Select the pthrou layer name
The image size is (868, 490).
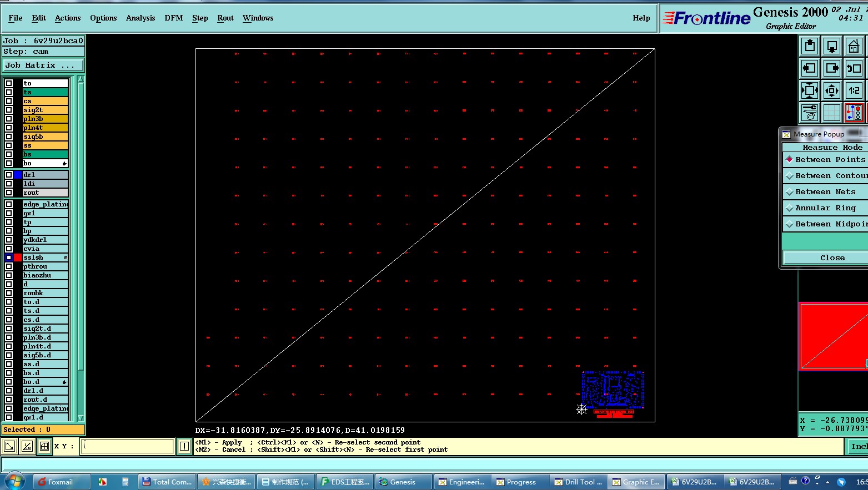pyautogui.click(x=46, y=266)
